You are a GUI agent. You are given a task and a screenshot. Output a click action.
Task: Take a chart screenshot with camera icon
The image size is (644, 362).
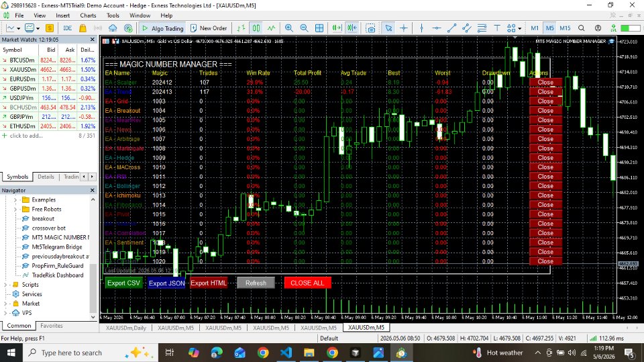[370, 28]
